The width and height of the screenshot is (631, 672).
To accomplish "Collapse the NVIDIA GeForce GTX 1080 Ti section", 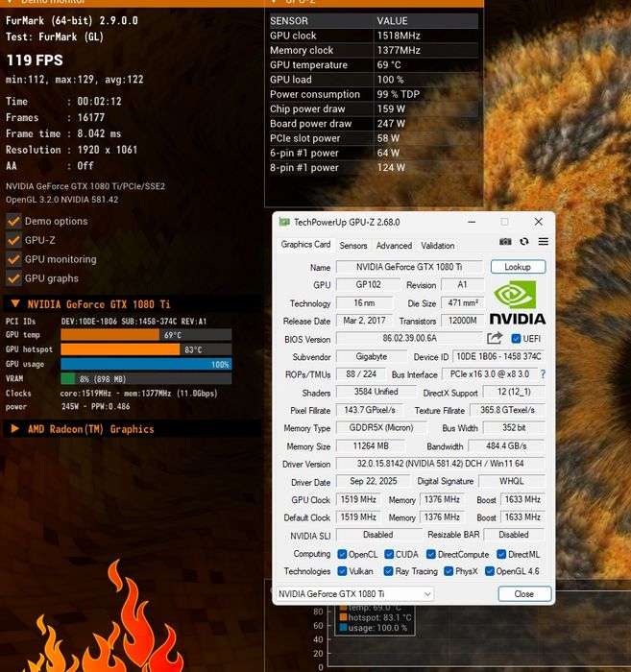I will tap(15, 304).
